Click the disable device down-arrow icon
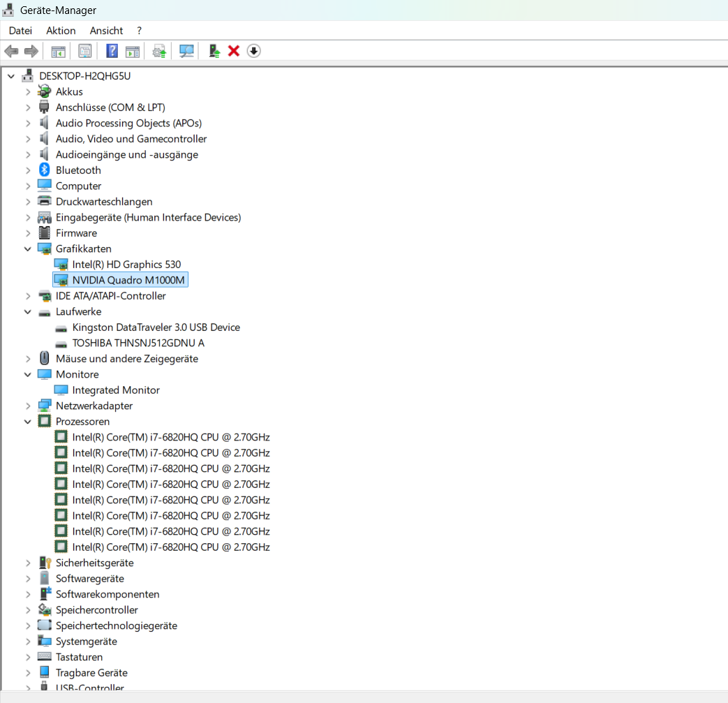 (253, 51)
